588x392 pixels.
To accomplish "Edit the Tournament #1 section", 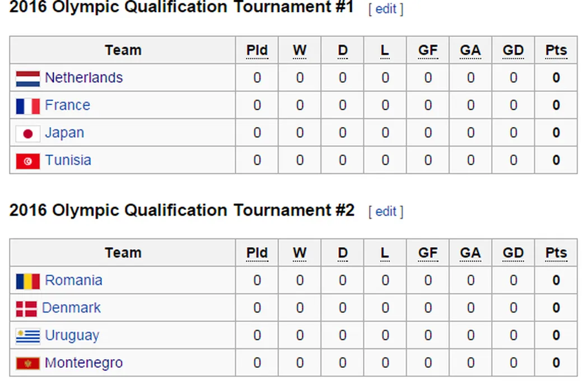I will (x=386, y=9).
